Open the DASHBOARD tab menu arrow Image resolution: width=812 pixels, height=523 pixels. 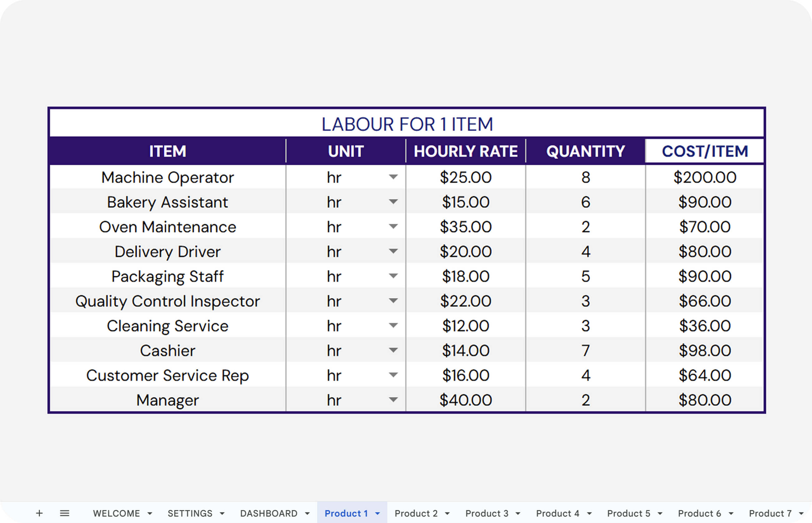[307, 514]
